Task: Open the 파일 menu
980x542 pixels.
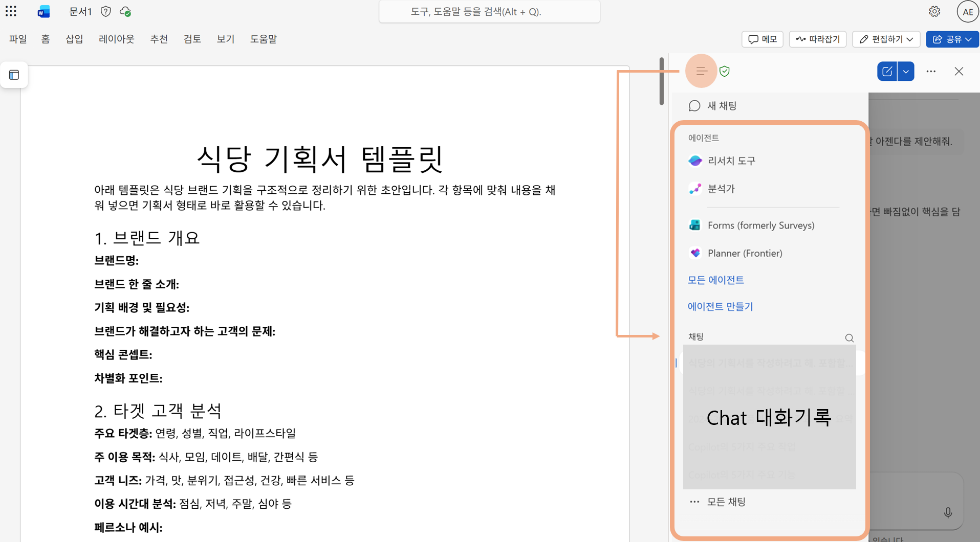Action: point(18,39)
